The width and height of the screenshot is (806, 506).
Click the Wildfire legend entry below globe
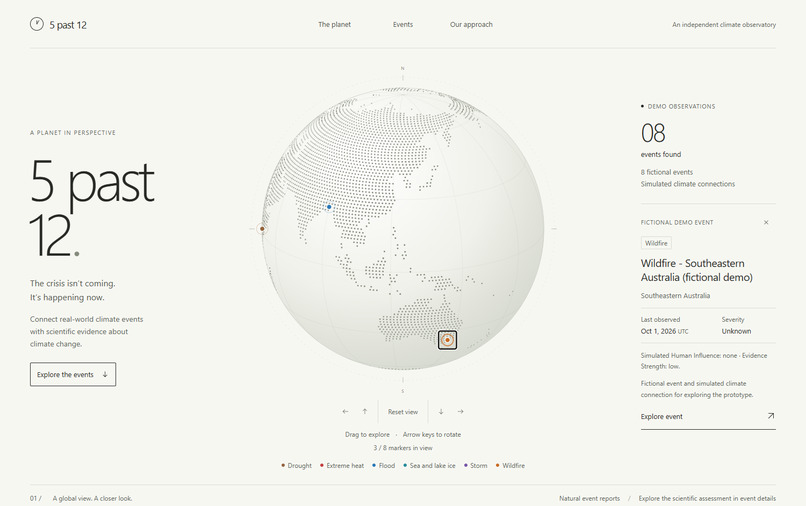[510, 465]
